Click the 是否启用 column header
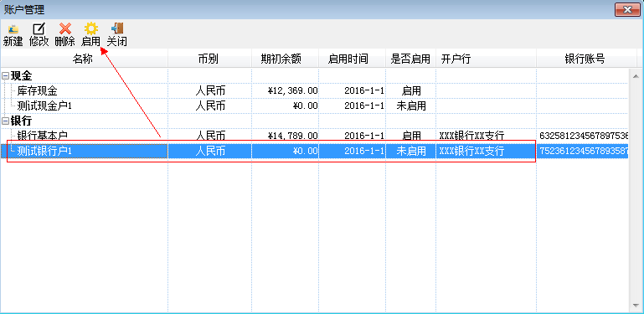This screenshot has width=644, height=314. [x=410, y=59]
